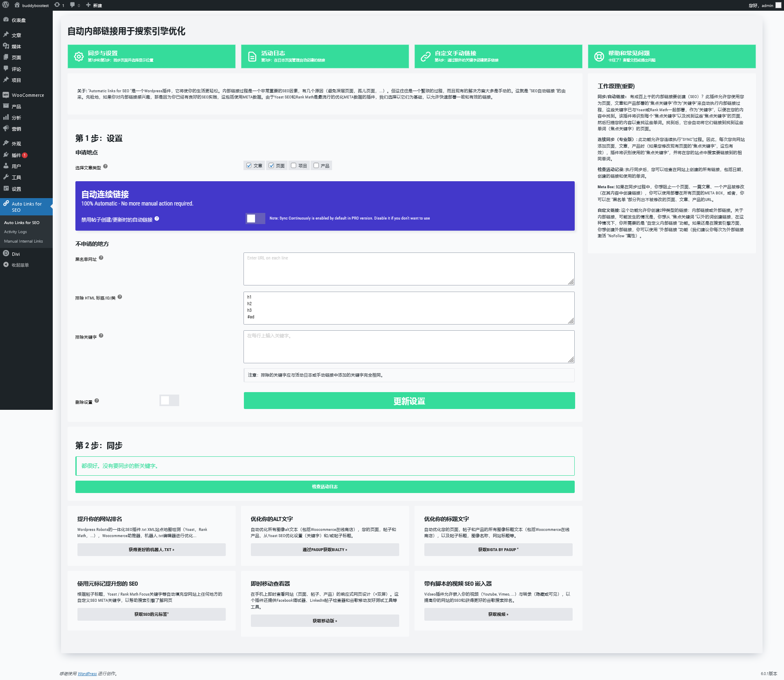Uncheck the 文章 post type checkbox
The width and height of the screenshot is (784, 680).
249,166
